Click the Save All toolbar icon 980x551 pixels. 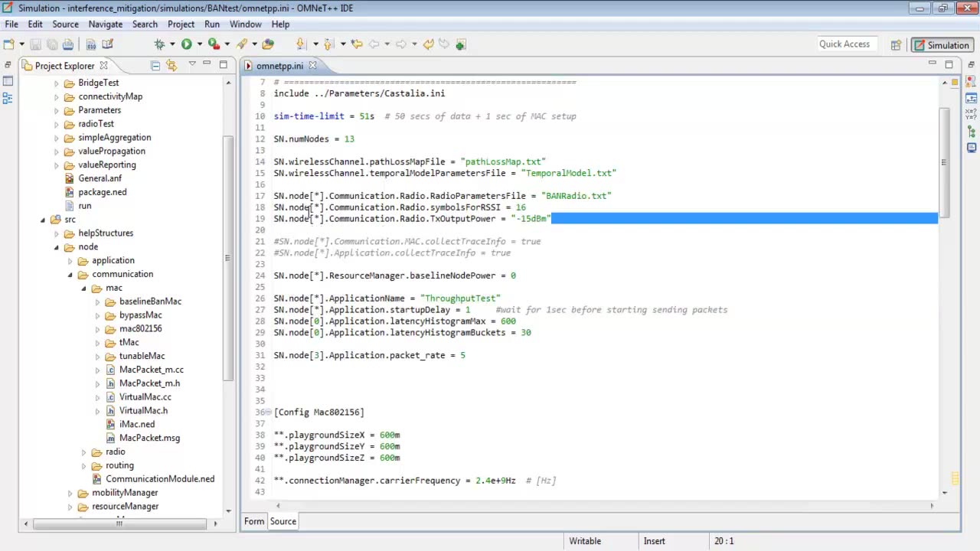(x=51, y=44)
